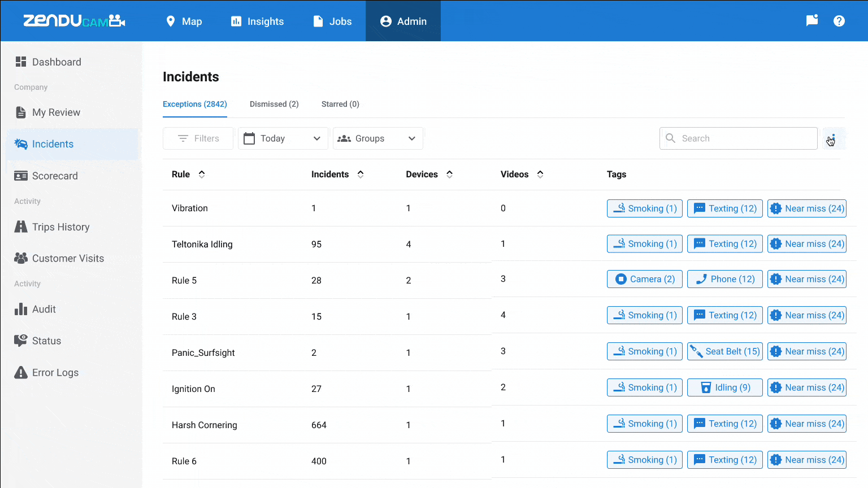Open the Map tab

[184, 21]
